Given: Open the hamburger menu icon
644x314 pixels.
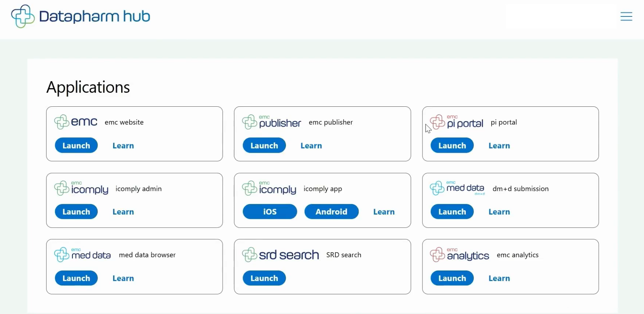Looking at the screenshot, I should pos(626,16).
